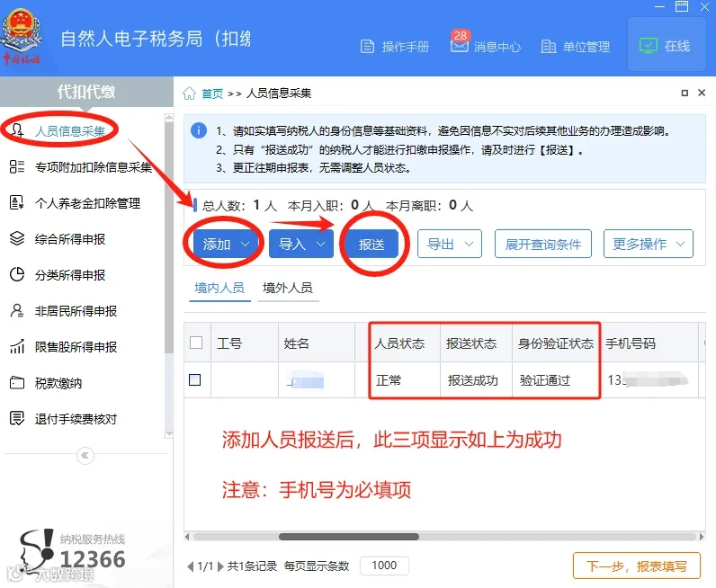Click 个人养老金扣除管理 icon
Image resolution: width=716 pixels, height=588 pixels.
point(17,202)
